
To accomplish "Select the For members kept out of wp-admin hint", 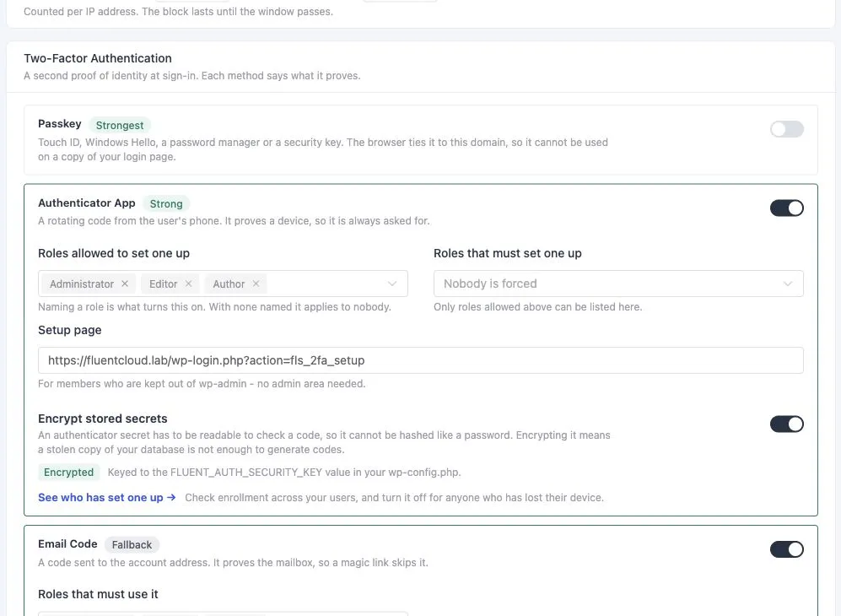I will [x=202, y=384].
